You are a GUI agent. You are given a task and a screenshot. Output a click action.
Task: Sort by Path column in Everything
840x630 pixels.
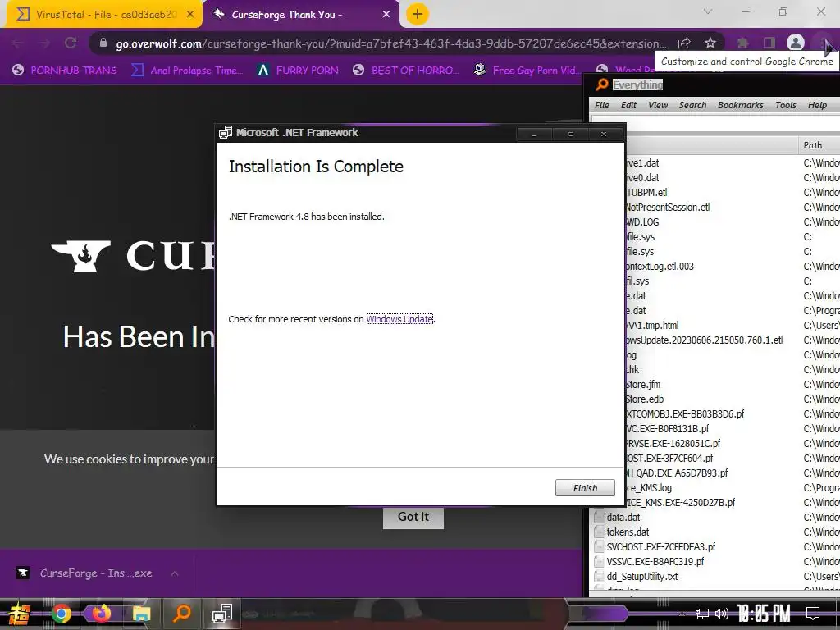pyautogui.click(x=819, y=145)
